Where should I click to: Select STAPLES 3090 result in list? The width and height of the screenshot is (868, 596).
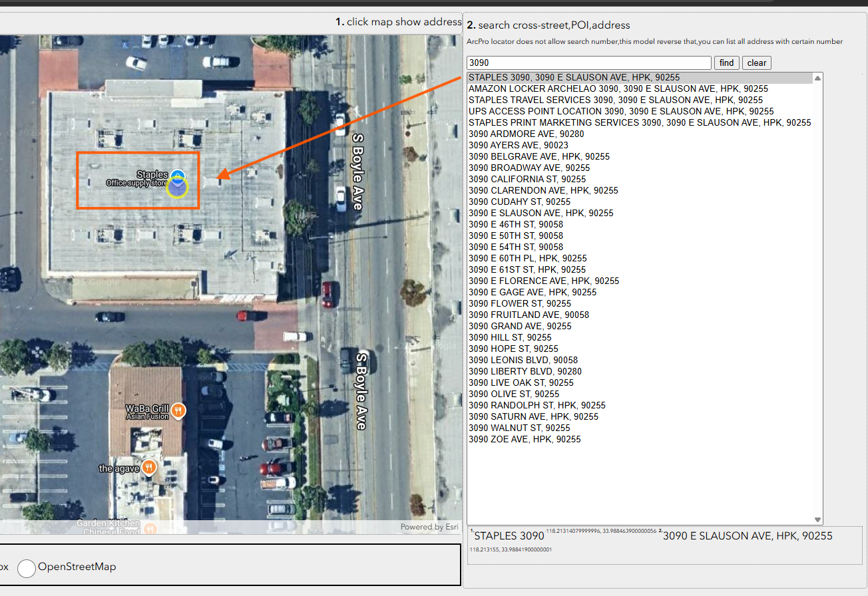click(574, 78)
